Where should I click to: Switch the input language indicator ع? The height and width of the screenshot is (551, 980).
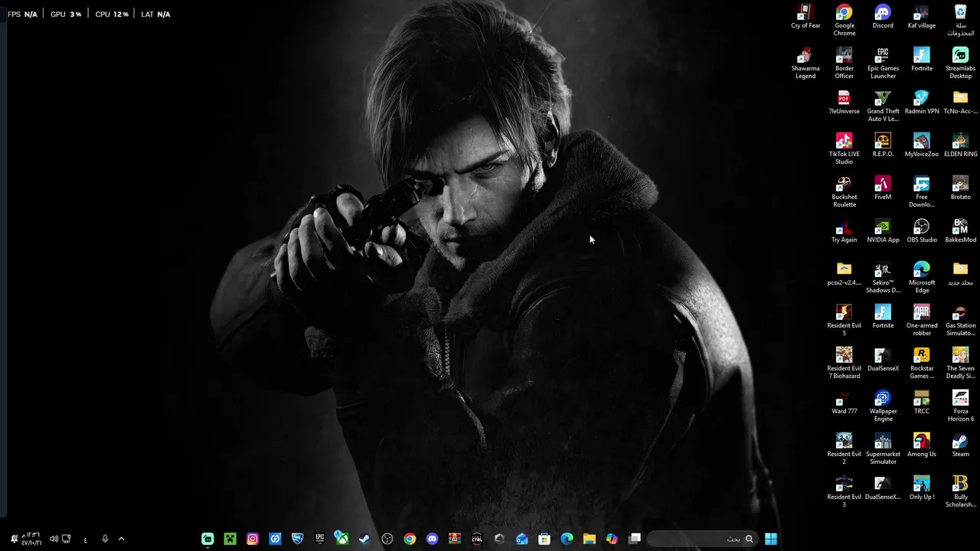85,540
